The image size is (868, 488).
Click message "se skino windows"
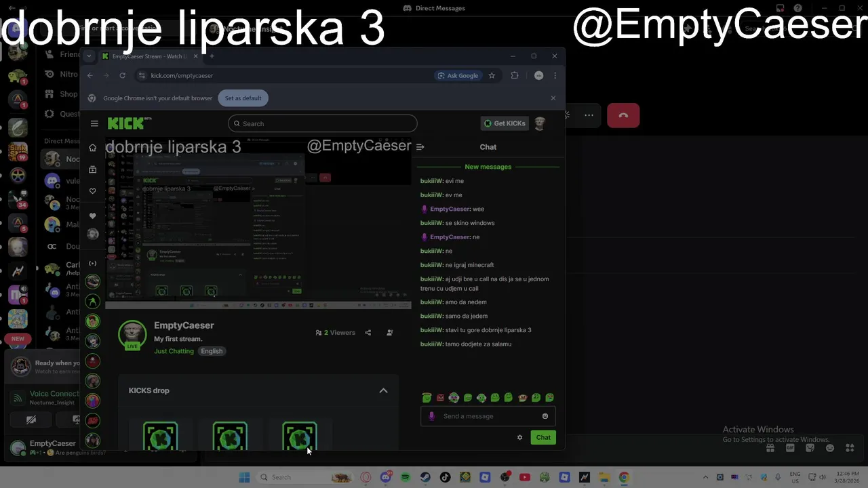[470, 223]
